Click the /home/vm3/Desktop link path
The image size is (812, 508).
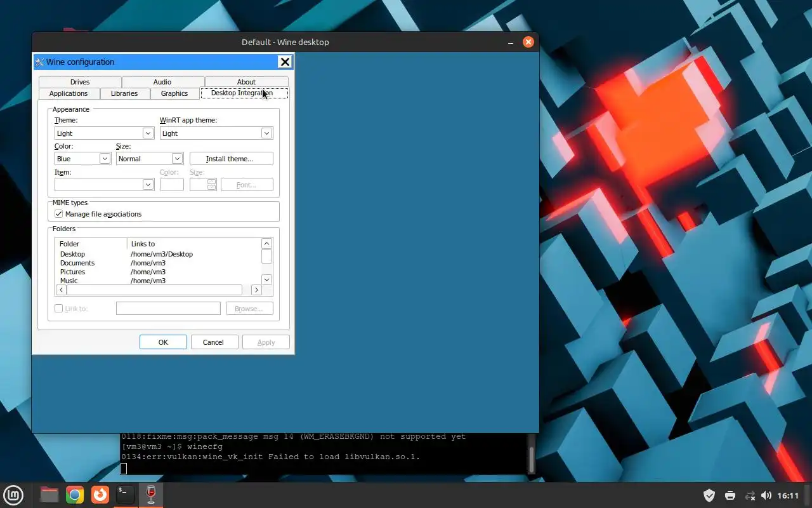click(x=162, y=254)
